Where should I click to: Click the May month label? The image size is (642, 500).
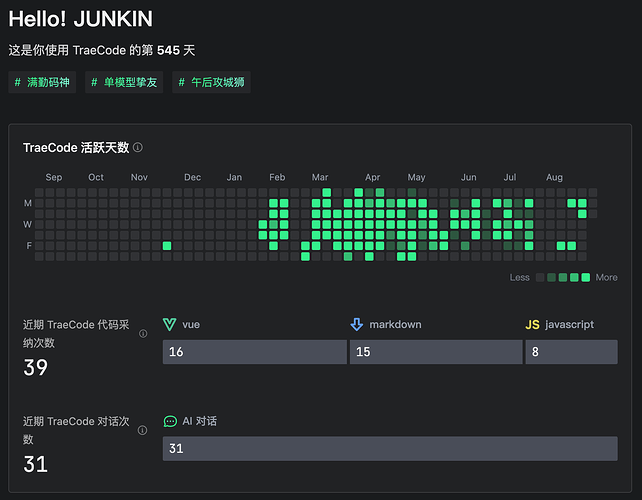[416, 177]
